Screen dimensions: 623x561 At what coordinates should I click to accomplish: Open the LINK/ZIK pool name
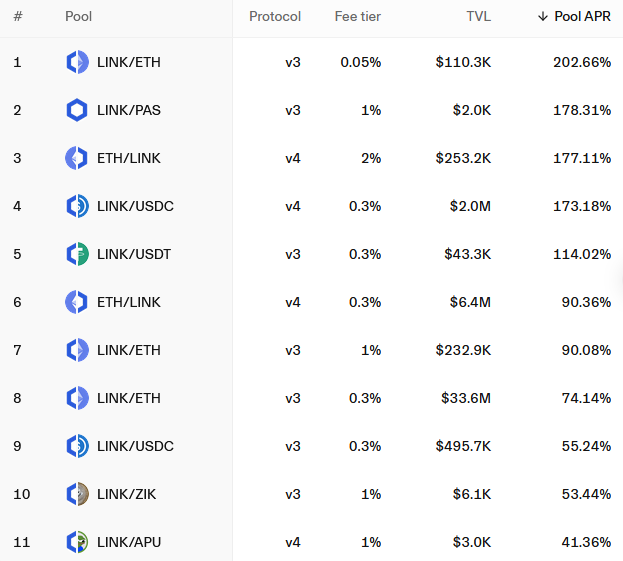126,494
